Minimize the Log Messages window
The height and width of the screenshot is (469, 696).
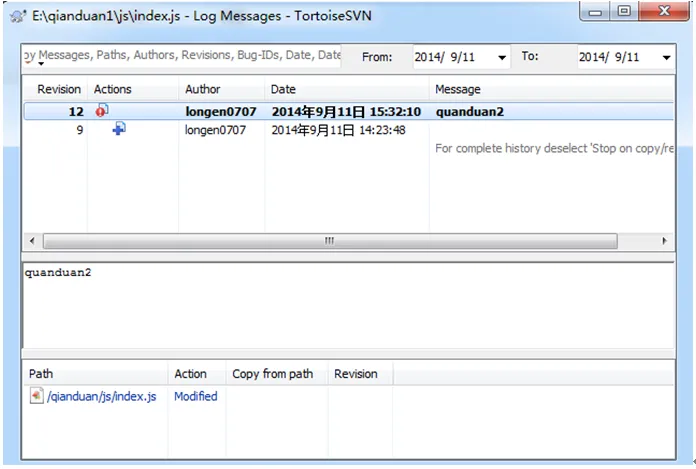(x=595, y=12)
